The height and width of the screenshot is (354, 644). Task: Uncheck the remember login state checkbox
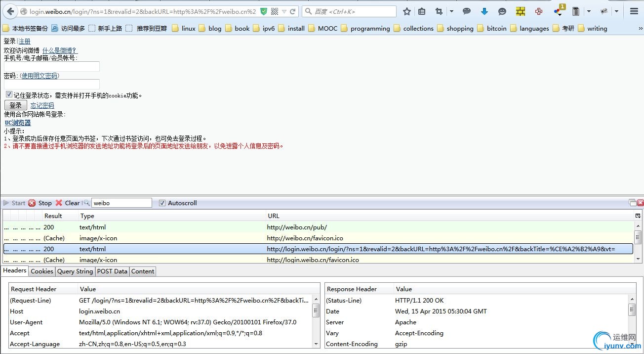pos(9,94)
